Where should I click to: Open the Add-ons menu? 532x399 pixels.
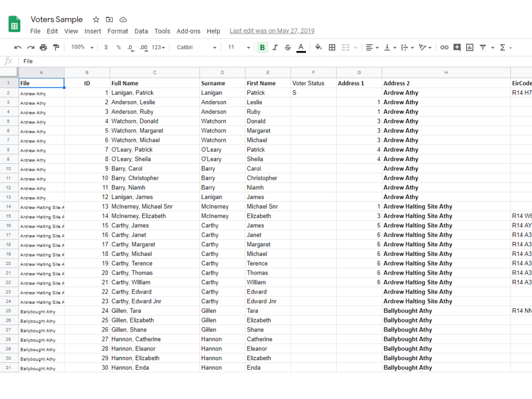(x=188, y=31)
